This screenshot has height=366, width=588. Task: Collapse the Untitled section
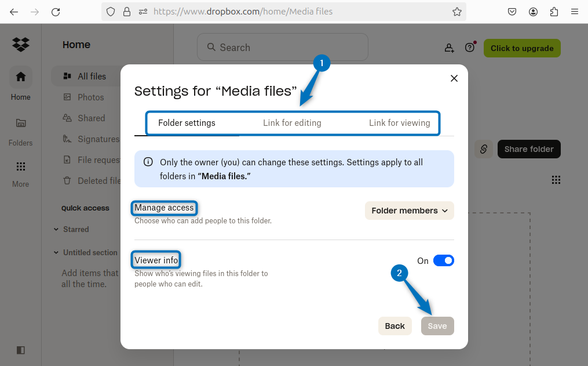coord(56,252)
